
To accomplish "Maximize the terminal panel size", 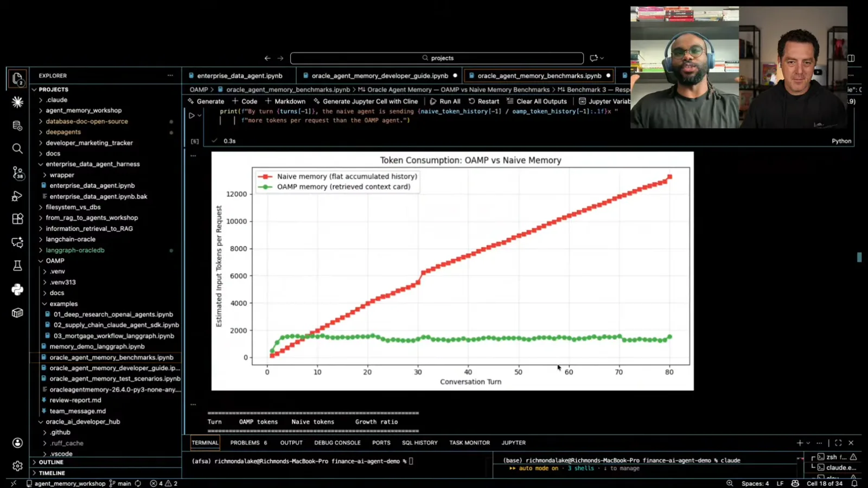I will (838, 443).
